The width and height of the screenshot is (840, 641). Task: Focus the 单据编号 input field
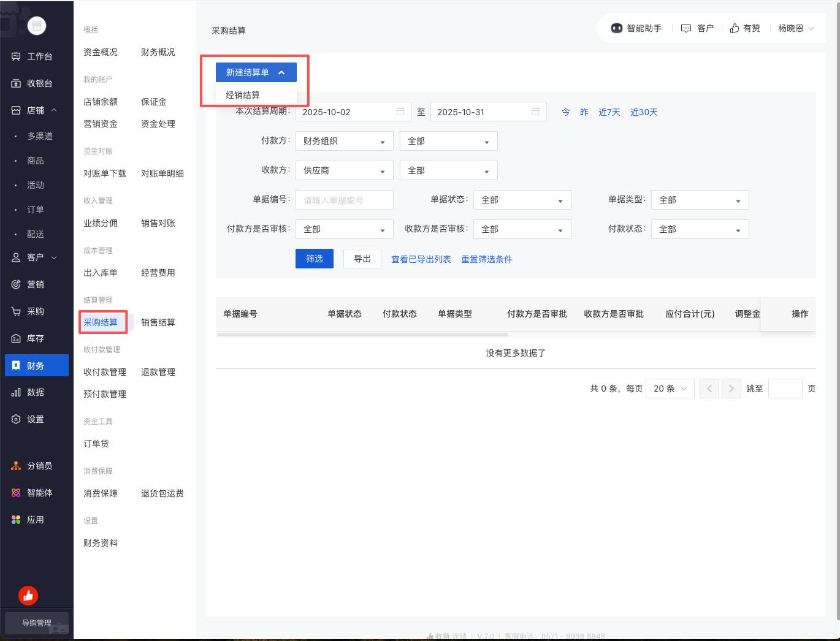click(x=344, y=200)
